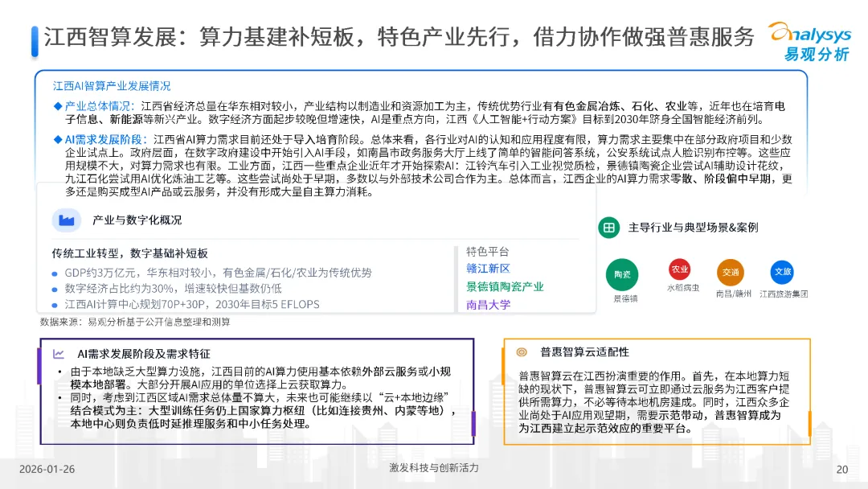Click the bullet line 数字经济占比约为30%
The height and width of the screenshot is (489, 868).
point(173,289)
